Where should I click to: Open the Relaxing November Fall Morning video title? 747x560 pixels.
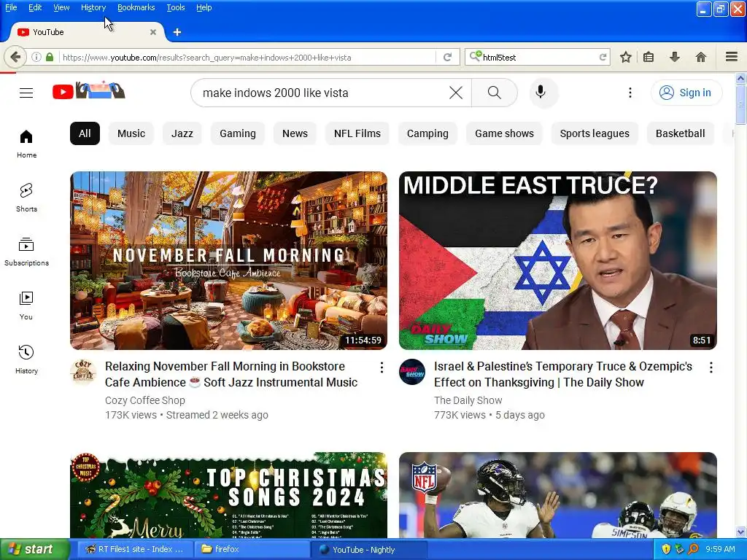[231, 374]
